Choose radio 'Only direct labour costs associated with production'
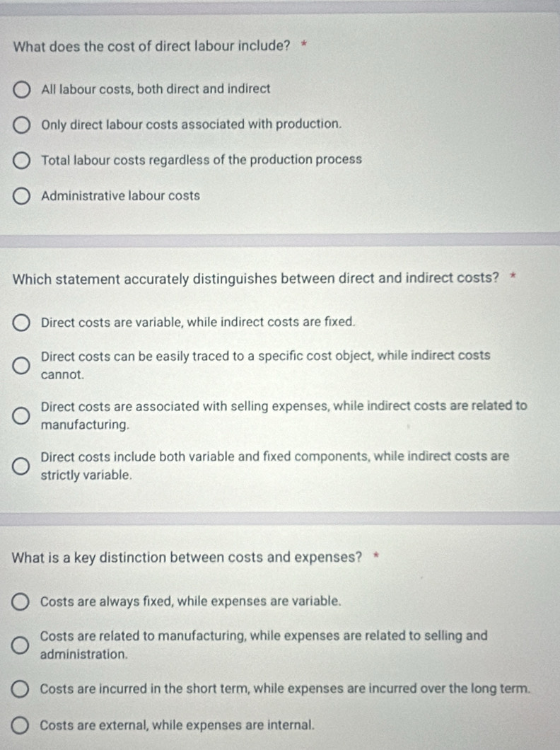Screen dimensions: 560x750 point(22,125)
